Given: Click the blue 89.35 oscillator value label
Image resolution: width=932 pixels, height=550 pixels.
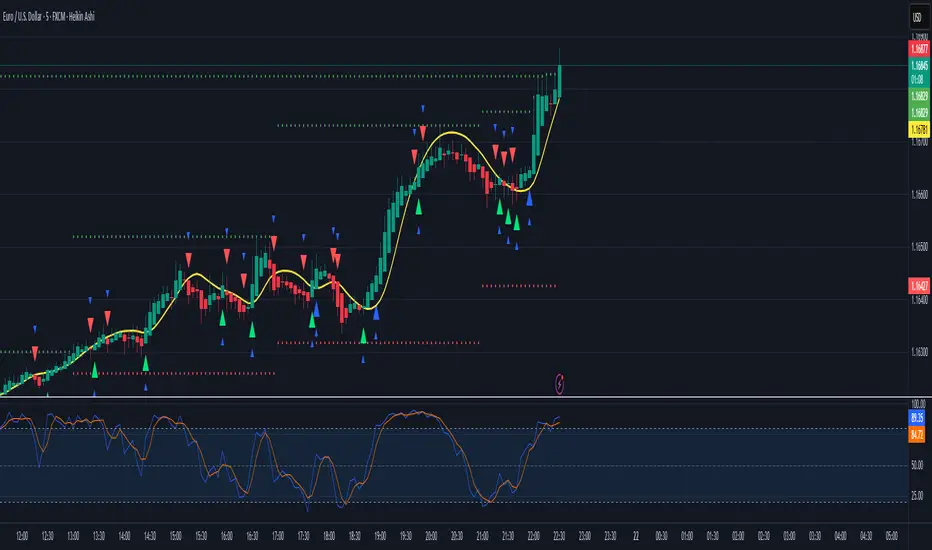Looking at the screenshot, I should pyautogui.click(x=917, y=417).
